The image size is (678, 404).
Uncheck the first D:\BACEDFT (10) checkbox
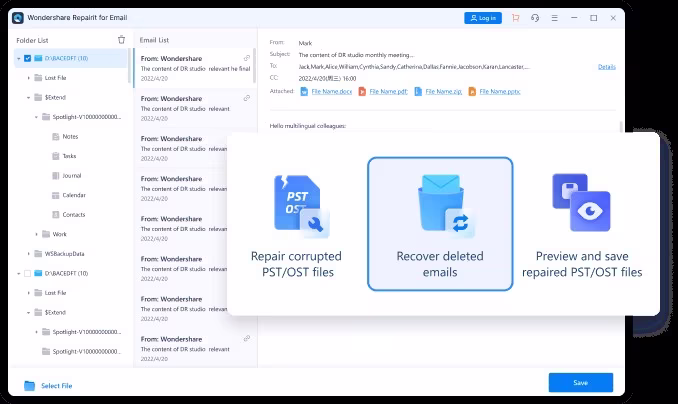(x=27, y=58)
